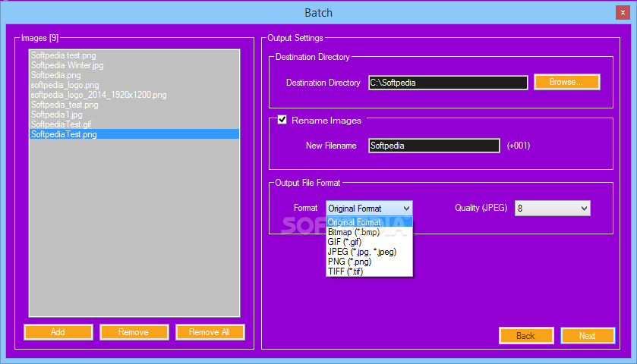637x364 pixels.
Task: Select Softpedia1.jpg in the list
Action: click(x=134, y=115)
